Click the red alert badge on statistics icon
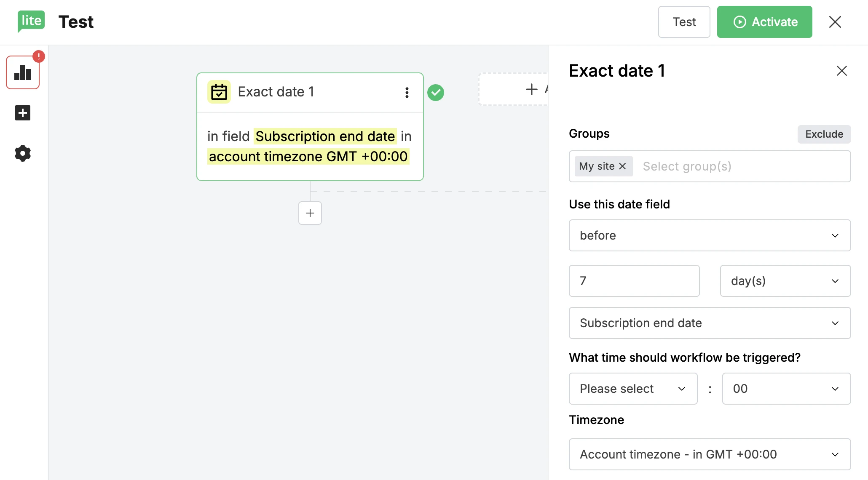 pos(39,56)
